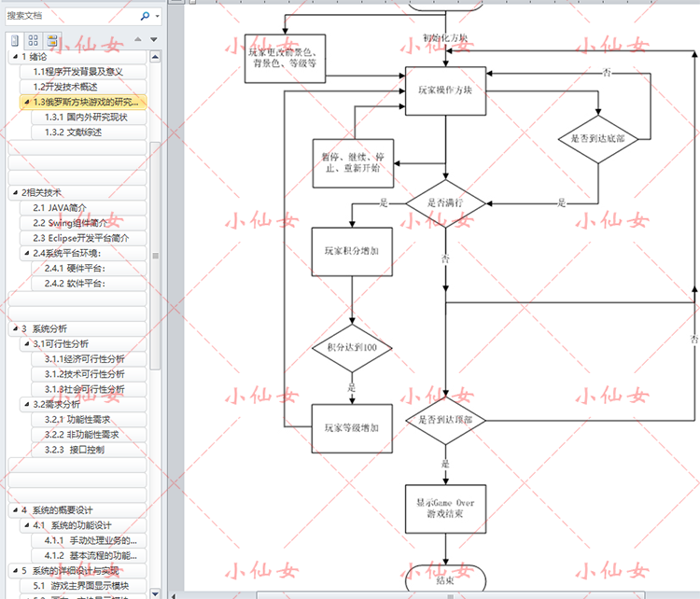This screenshot has width=700, height=599.
Task: Click decision diamond '积分达到100'
Action: (x=352, y=348)
